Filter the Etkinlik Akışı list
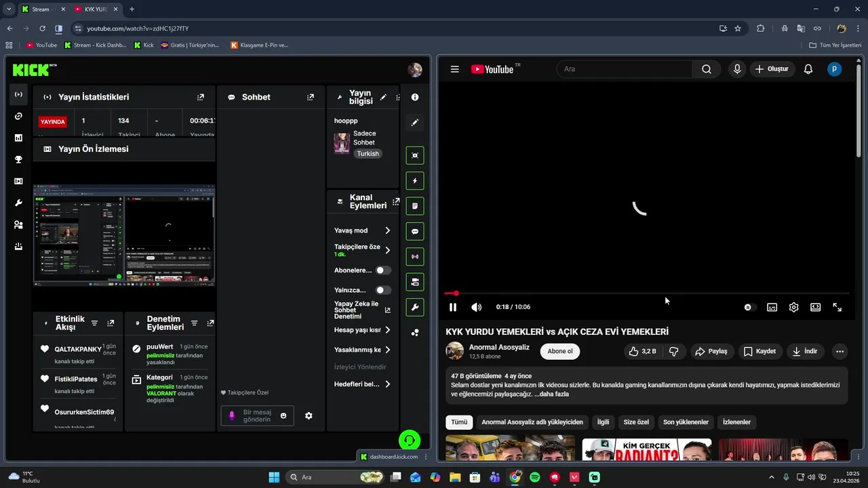 94,323
